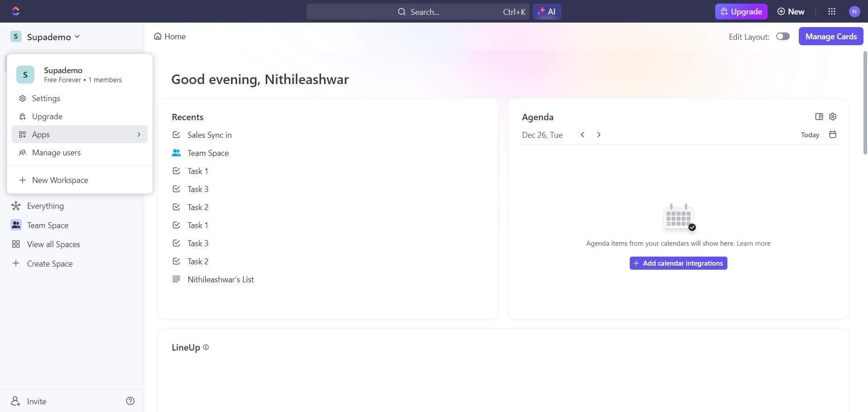Open the ClickUp AI assistant

[547, 11]
